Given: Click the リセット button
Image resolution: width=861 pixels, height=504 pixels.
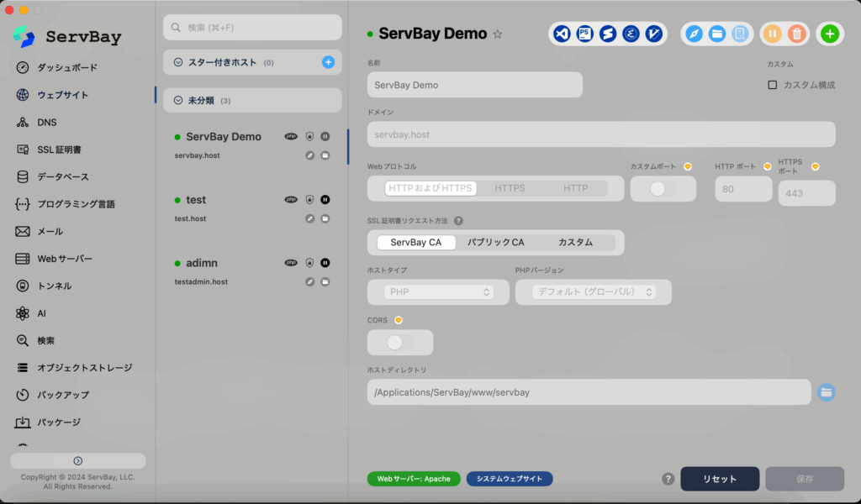Looking at the screenshot, I should tap(719, 479).
